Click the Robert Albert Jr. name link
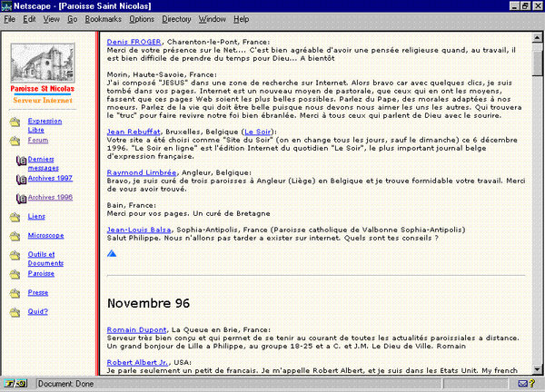The width and height of the screenshot is (545, 392). pos(138,362)
